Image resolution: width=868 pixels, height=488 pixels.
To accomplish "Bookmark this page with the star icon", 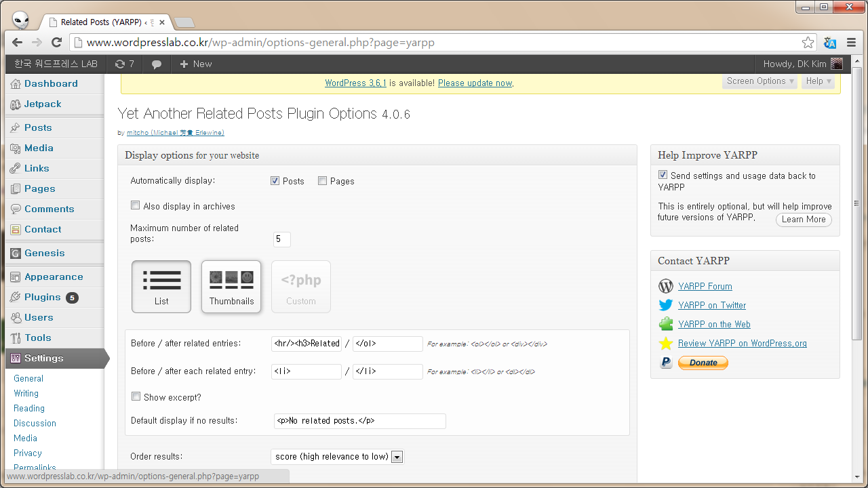I will 808,43.
